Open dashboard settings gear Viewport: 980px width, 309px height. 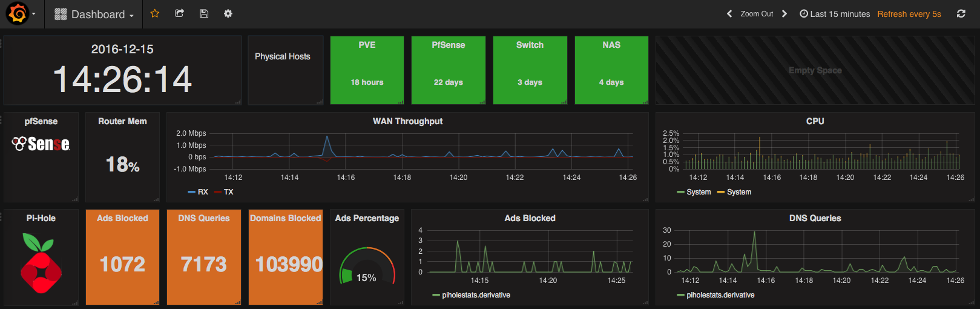[228, 13]
